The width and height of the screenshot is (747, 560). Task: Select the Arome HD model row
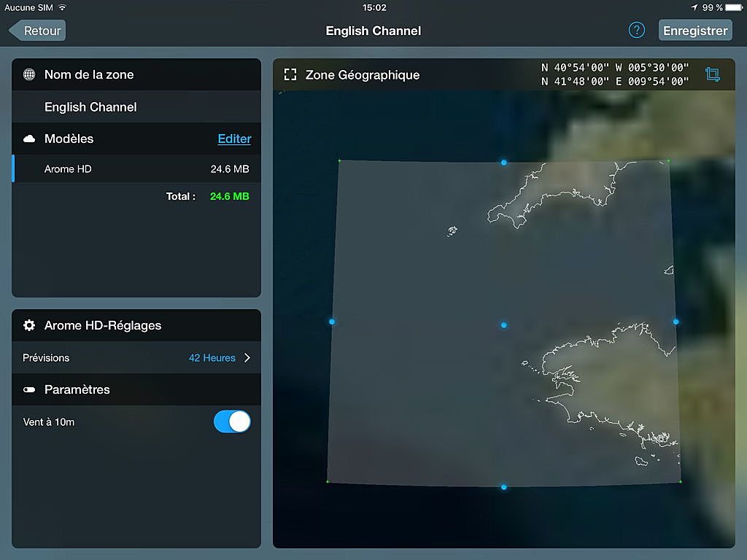[x=136, y=168]
